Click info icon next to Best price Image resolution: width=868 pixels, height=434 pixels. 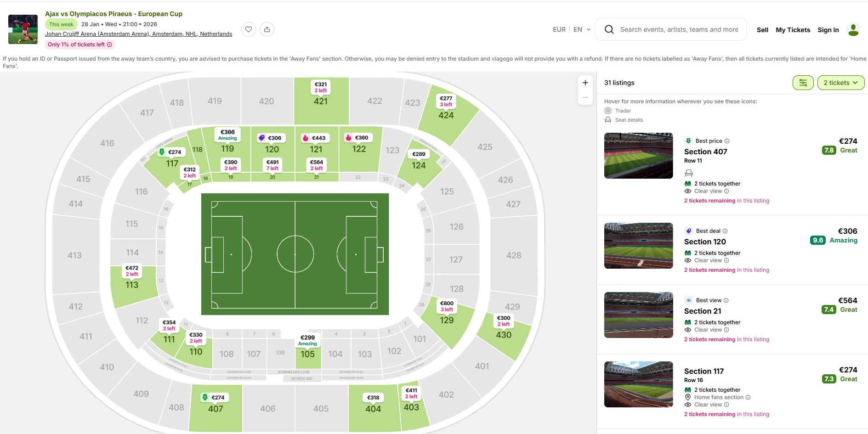click(727, 141)
